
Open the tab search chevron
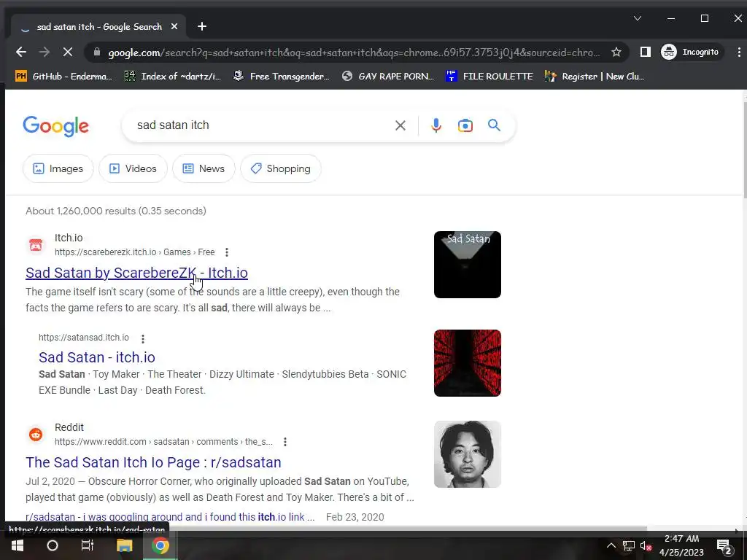click(638, 18)
